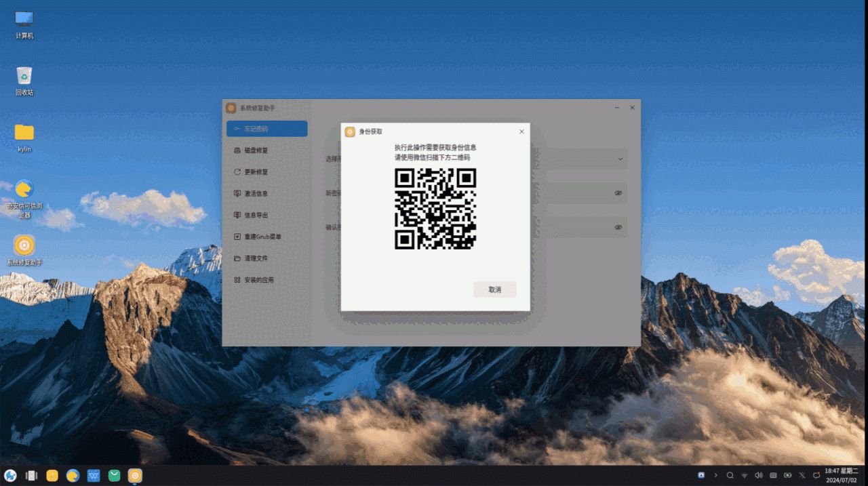The height and width of the screenshot is (486, 868).
Task: Open the taskbar date and time panel
Action: [x=842, y=475]
